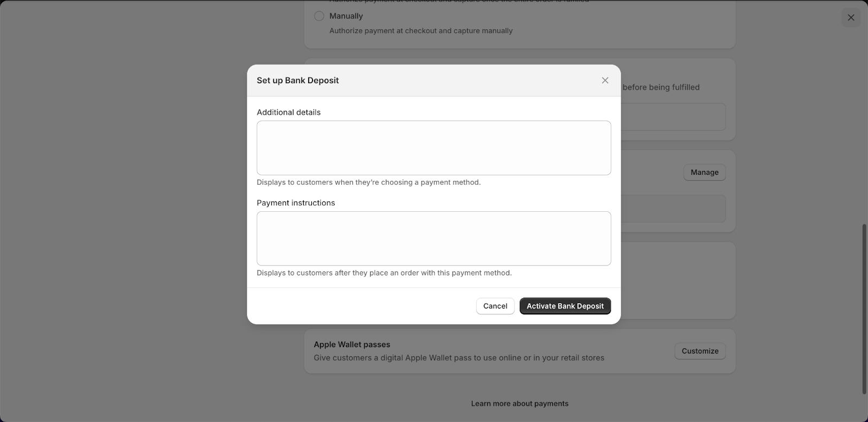Click inside the Payment instructions text box
The width and height of the screenshot is (868, 422).
[x=433, y=238]
